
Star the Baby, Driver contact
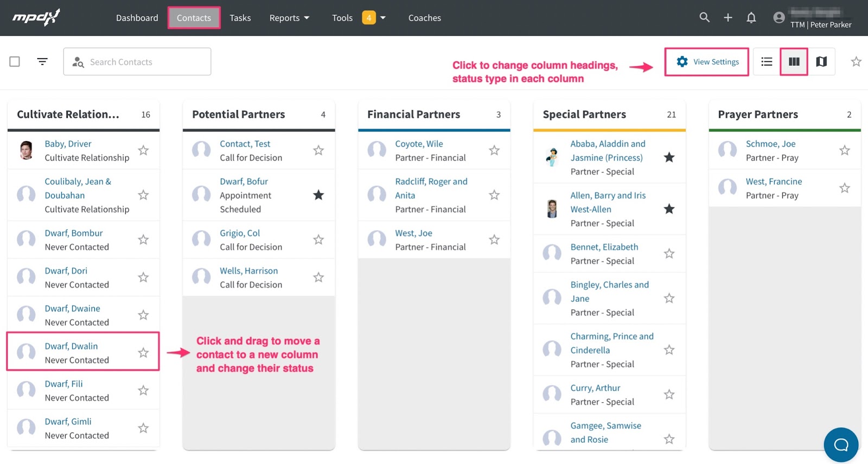point(143,150)
